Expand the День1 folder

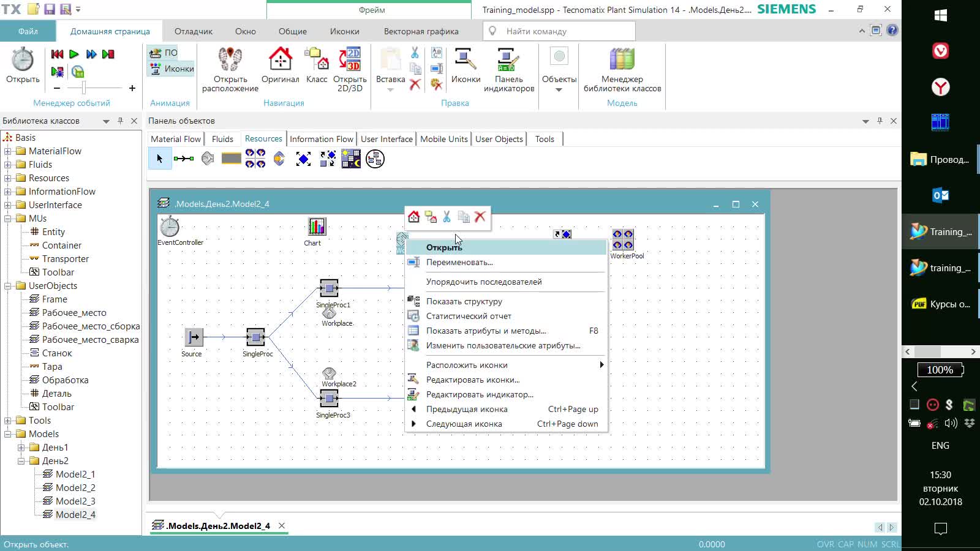coord(21,448)
